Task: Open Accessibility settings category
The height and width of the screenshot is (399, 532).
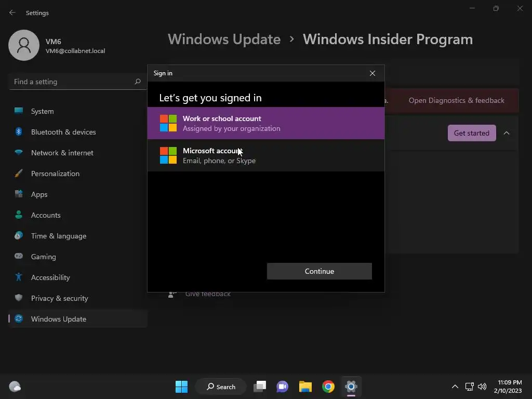Action: (78, 277)
